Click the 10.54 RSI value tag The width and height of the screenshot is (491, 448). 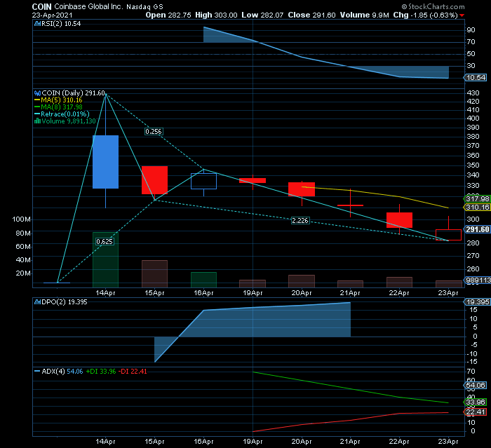(476, 78)
